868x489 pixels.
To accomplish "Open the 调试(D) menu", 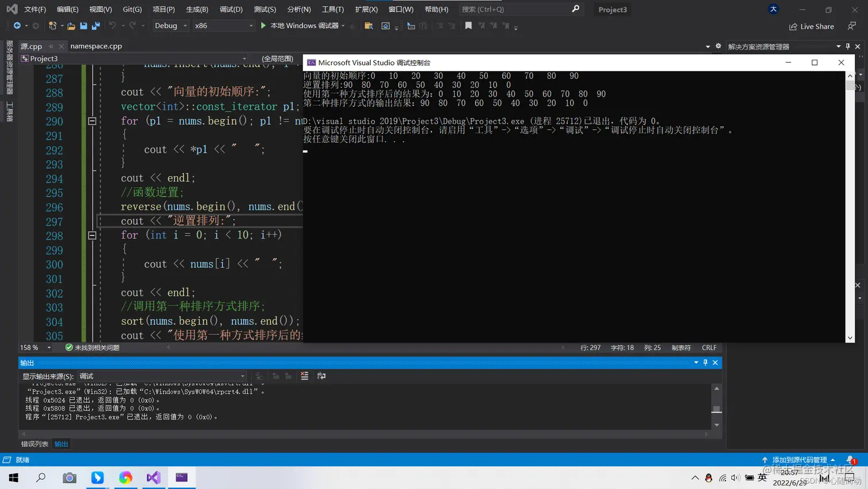I will tap(231, 9).
